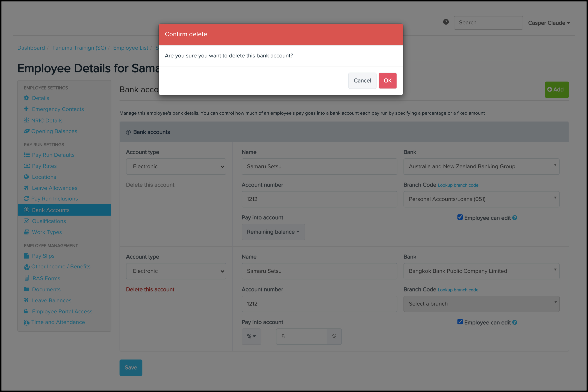Click the Leave Allowances airplane icon
Image resolution: width=588 pixels, height=392 pixels.
tap(27, 188)
